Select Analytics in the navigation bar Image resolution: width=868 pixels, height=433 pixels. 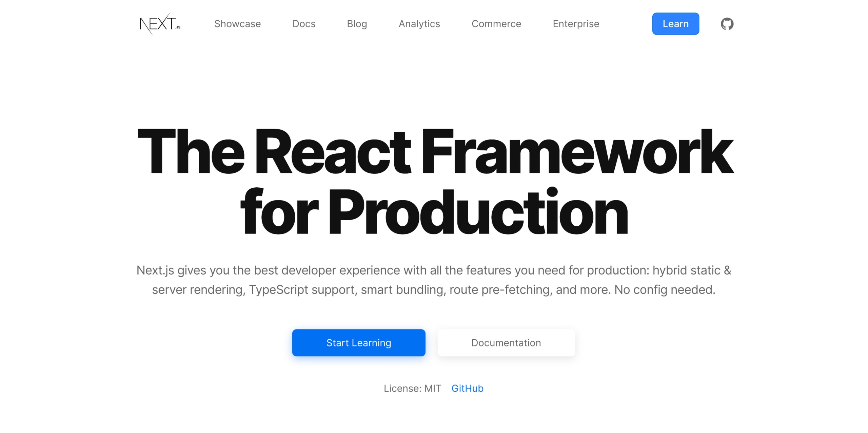pyautogui.click(x=419, y=24)
